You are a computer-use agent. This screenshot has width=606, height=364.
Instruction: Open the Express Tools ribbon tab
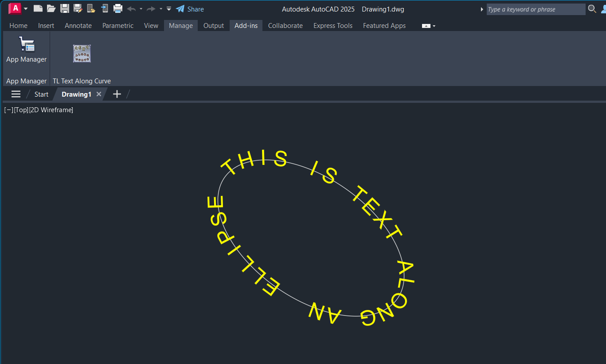[333, 26]
